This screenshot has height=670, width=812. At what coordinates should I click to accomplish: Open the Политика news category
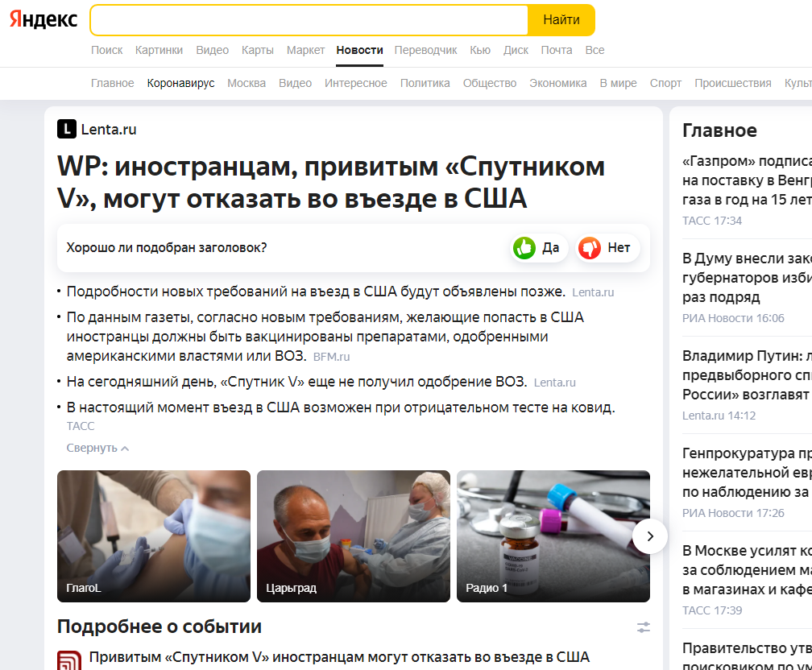coord(425,84)
